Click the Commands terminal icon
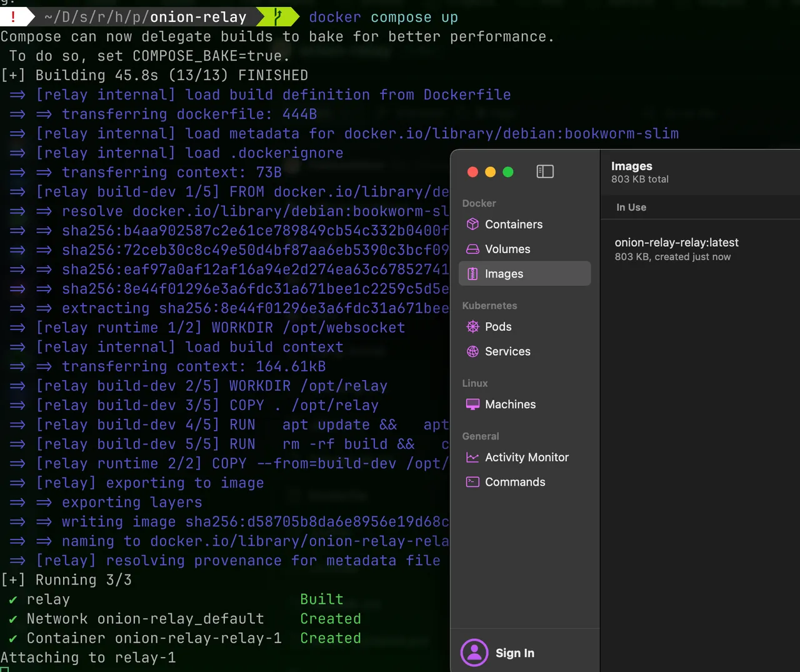Viewport: 800px width, 672px height. tap(472, 482)
